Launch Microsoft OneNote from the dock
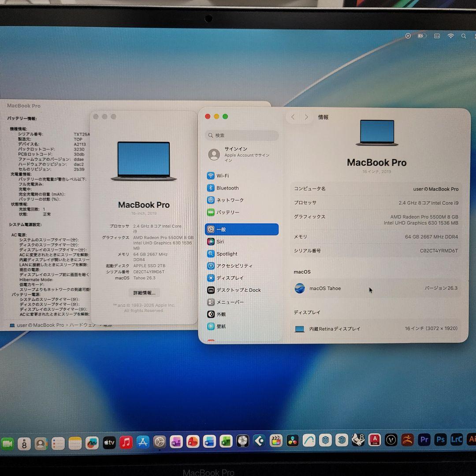 (176, 442)
